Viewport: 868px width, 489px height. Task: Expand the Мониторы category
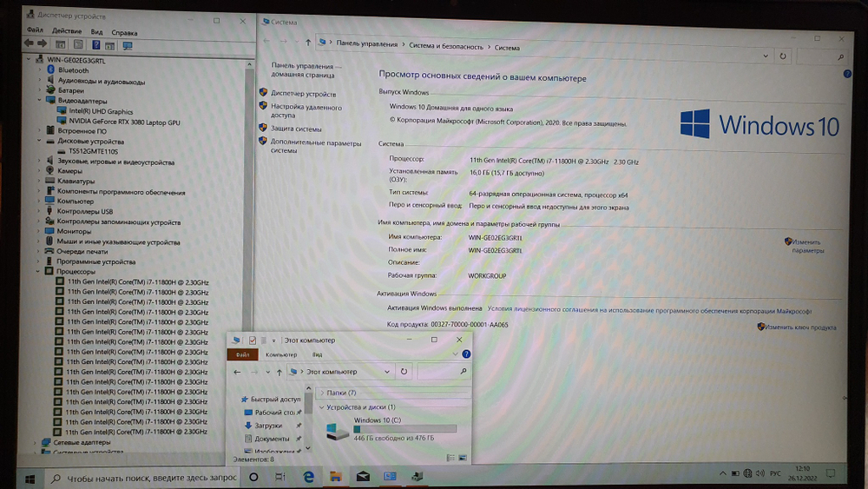pos(39,231)
